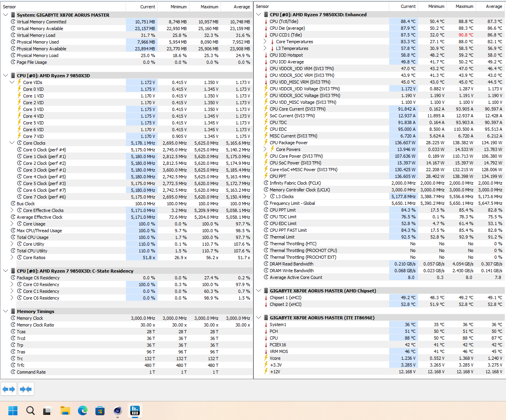Select the Command Rate row
Image resolution: width=506 pixels, height=420 pixels.
[x=126, y=372]
